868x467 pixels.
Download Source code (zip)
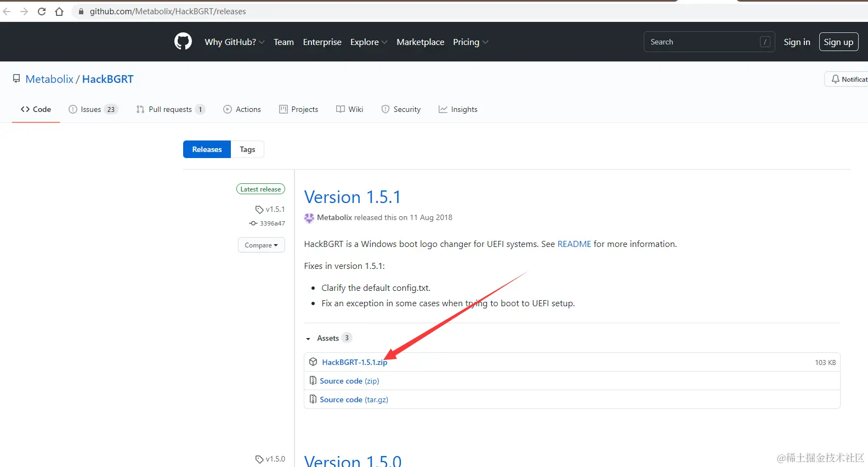(349, 381)
